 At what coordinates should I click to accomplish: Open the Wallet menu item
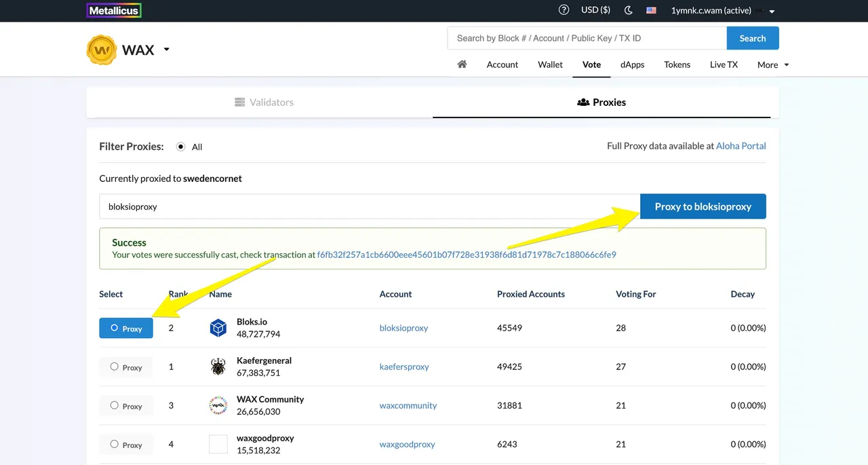(x=551, y=64)
